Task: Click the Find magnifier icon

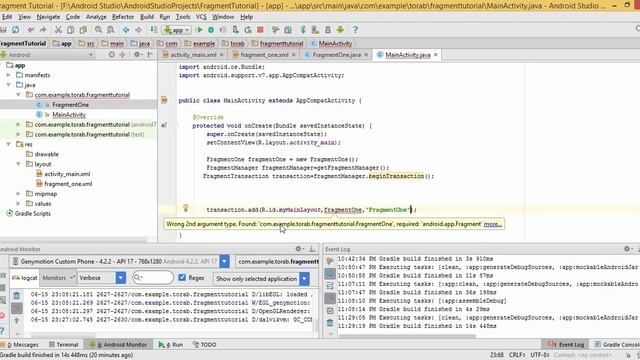Action: (98, 30)
